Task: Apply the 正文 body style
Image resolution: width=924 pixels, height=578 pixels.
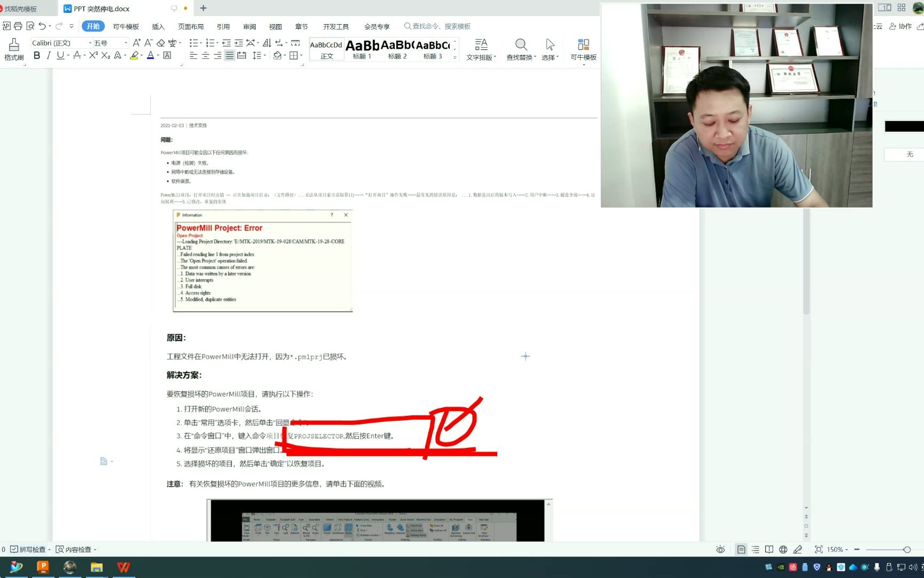Action: (x=326, y=49)
